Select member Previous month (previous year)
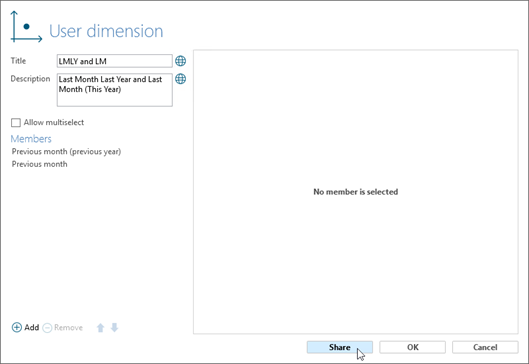This screenshot has width=529, height=364. (x=66, y=151)
